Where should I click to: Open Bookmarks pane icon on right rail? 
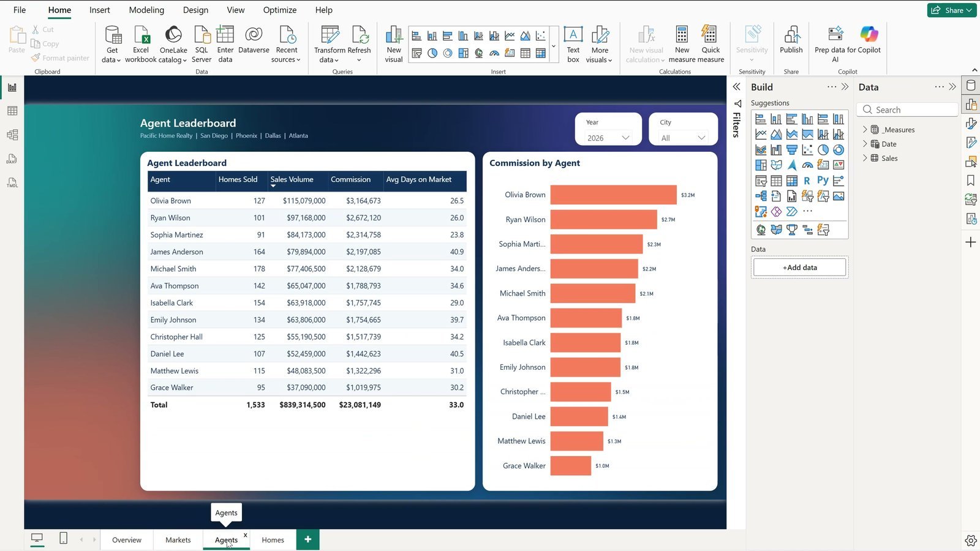pyautogui.click(x=971, y=181)
